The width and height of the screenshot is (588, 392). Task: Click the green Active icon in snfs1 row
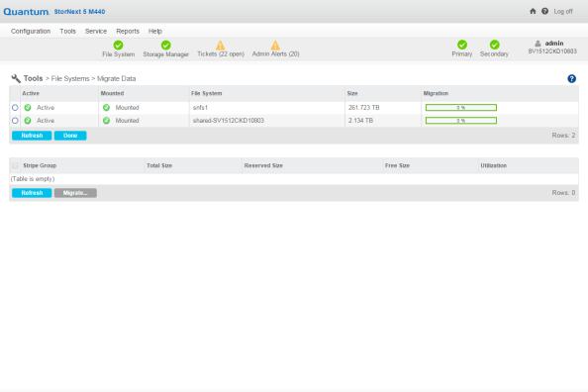coord(28,108)
